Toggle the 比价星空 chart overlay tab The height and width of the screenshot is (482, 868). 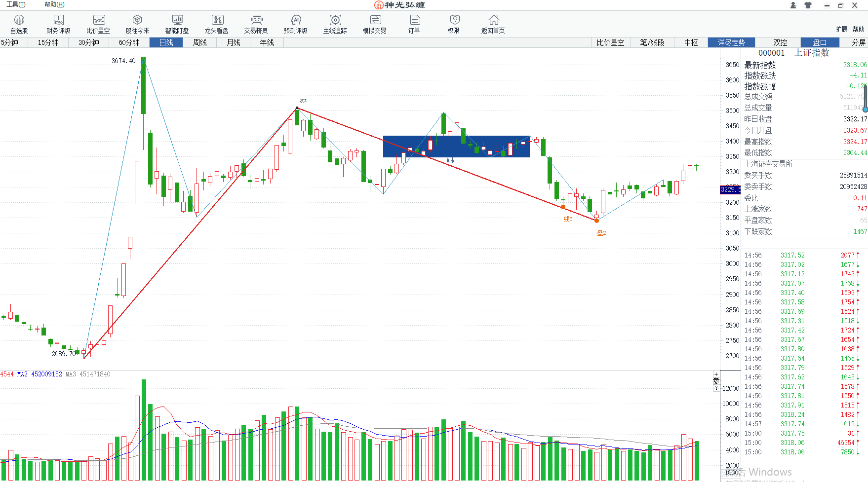610,42
